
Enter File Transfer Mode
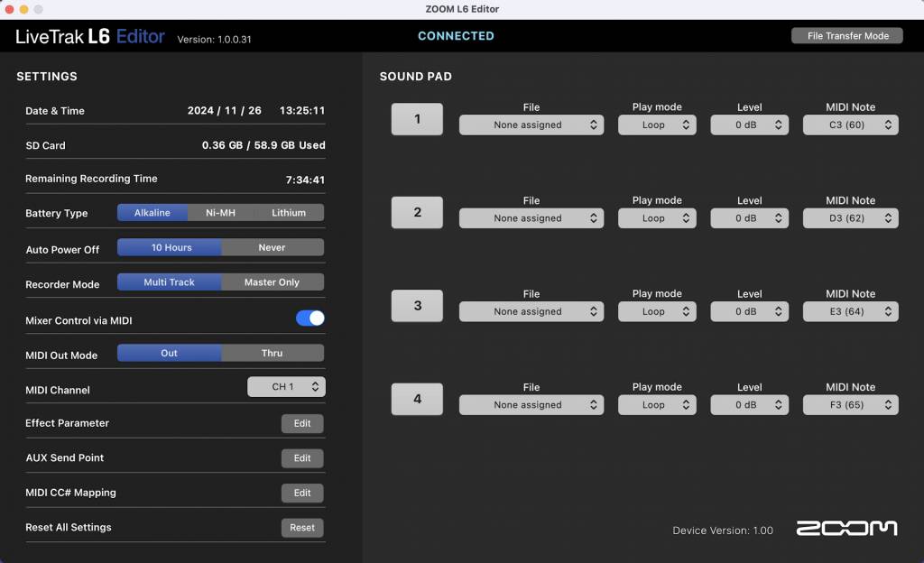pyautogui.click(x=846, y=35)
